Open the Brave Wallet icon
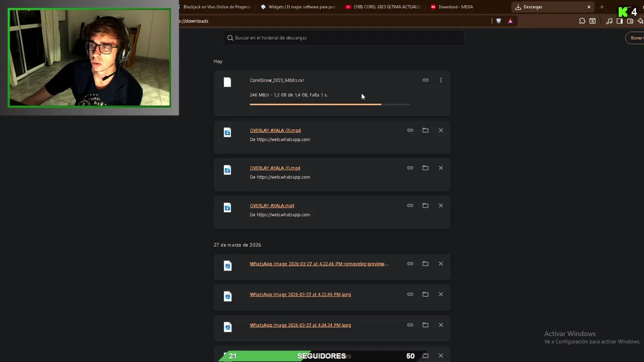 630,21
